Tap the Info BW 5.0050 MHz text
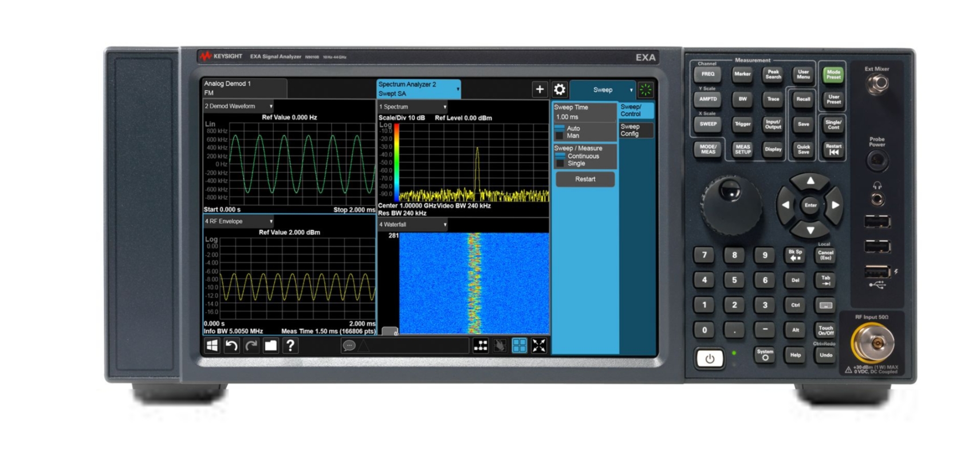This screenshot has height=454, width=980. 233,331
